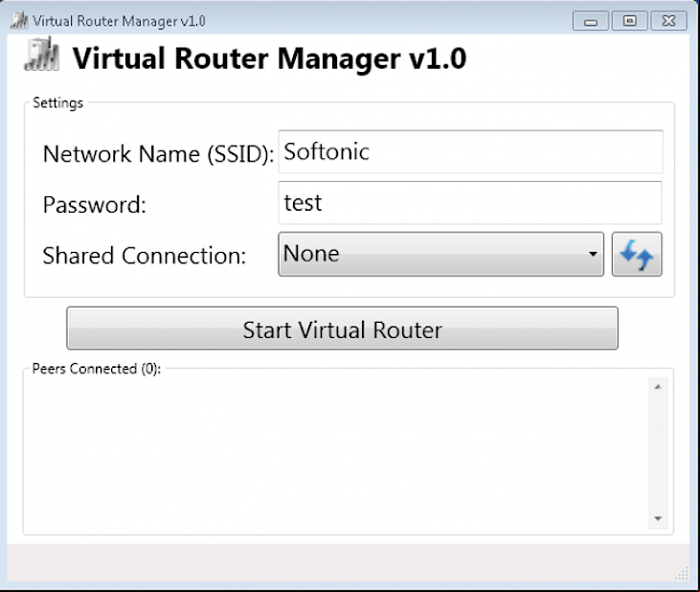The width and height of the screenshot is (700, 592).
Task: Click the "Virtual Router Manager v1.0" large heading
Action: 270,58
